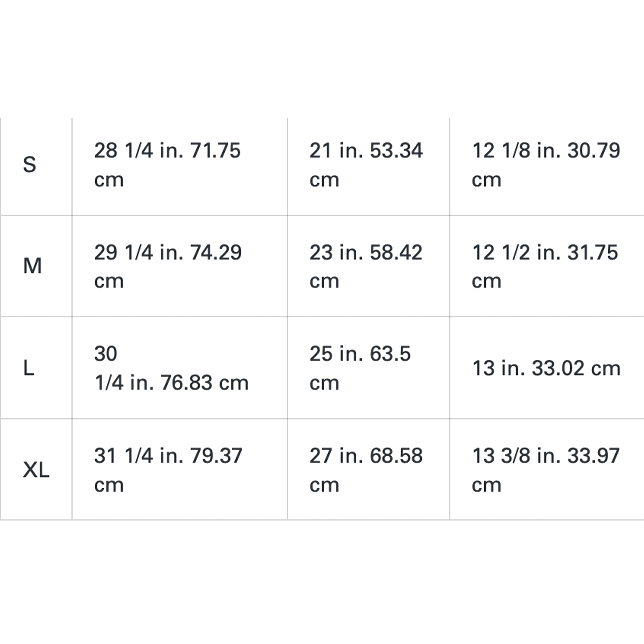Viewport: 644px width, 644px height.
Task: Click the 12 1/2 in. 31.75 cm cell
Action: point(547,266)
